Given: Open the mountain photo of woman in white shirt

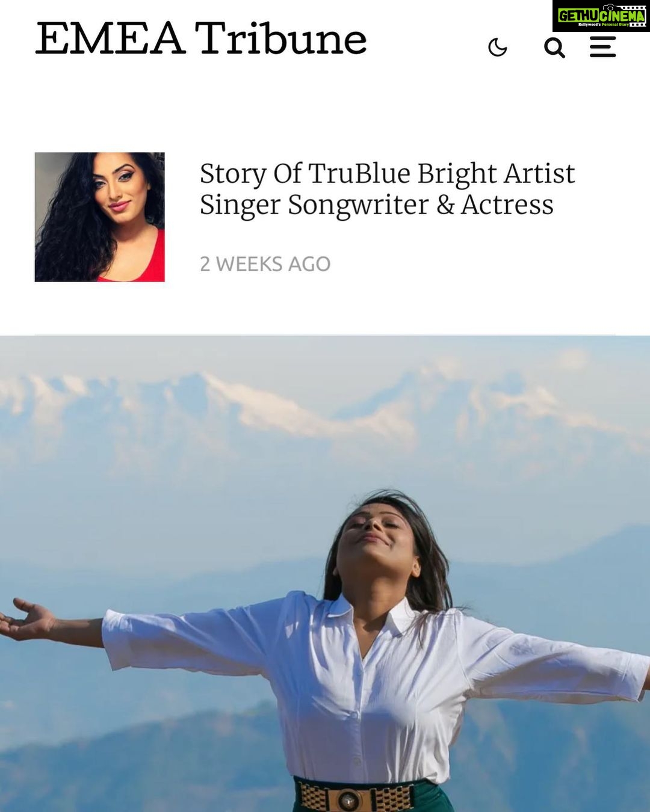Looking at the screenshot, I should coord(325,574).
